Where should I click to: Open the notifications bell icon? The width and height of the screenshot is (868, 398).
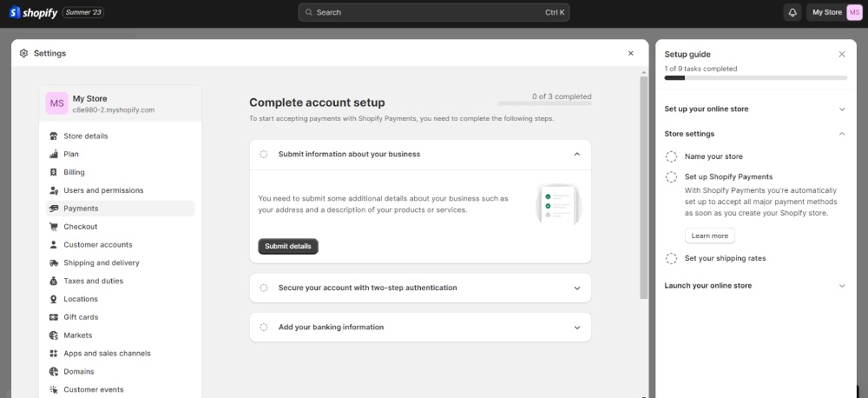pos(792,12)
